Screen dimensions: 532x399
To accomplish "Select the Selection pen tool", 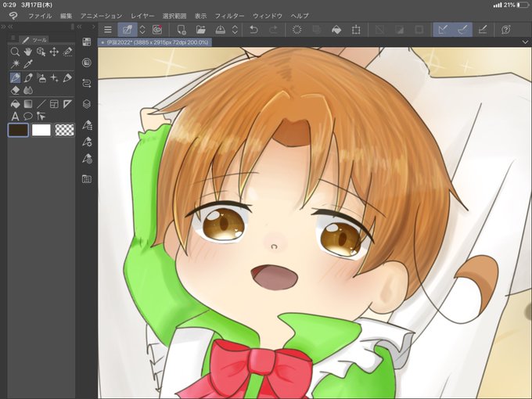I will [67, 52].
